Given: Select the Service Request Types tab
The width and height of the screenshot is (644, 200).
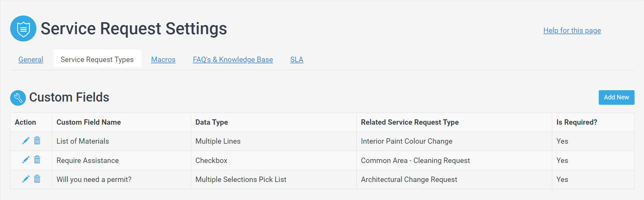Looking at the screenshot, I should pos(97,59).
